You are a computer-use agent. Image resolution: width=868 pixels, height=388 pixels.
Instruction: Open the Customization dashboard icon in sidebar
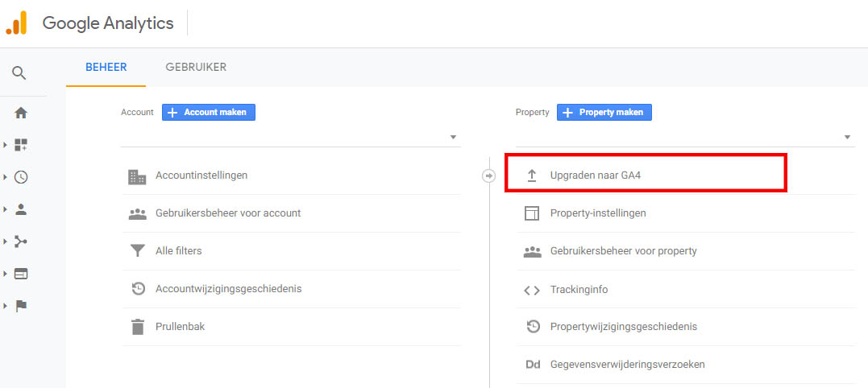pyautogui.click(x=21, y=145)
